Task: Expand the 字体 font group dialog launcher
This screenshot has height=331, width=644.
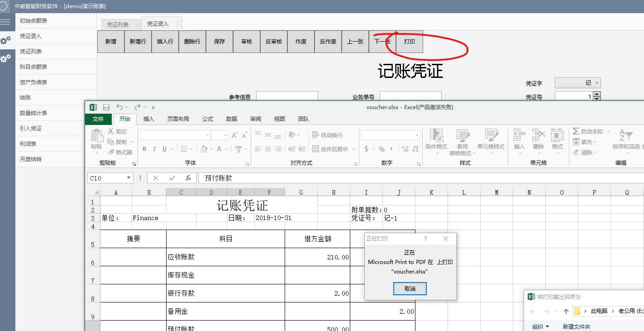Action: [247, 164]
